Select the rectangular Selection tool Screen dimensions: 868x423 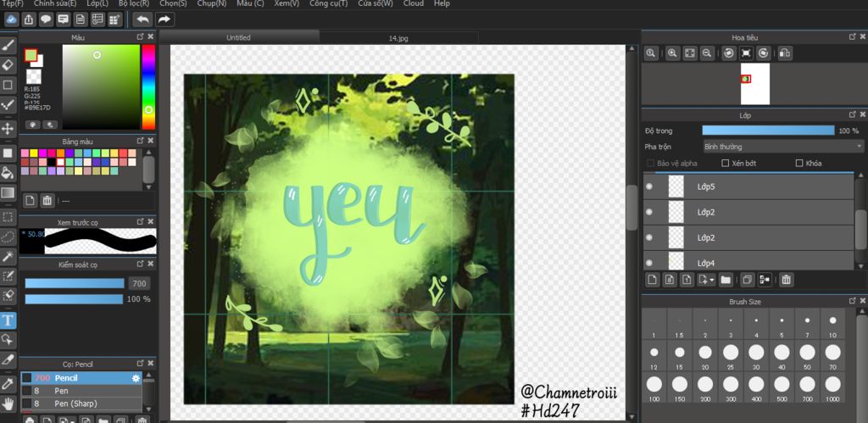click(8, 216)
